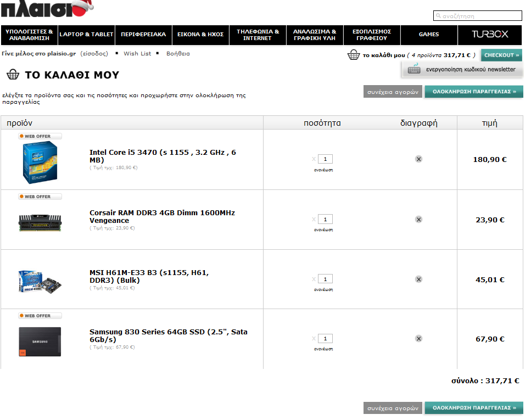Focus quantity field for Intel Core i5
Image resolution: width=531 pixels, height=420 pixels.
(x=325, y=159)
